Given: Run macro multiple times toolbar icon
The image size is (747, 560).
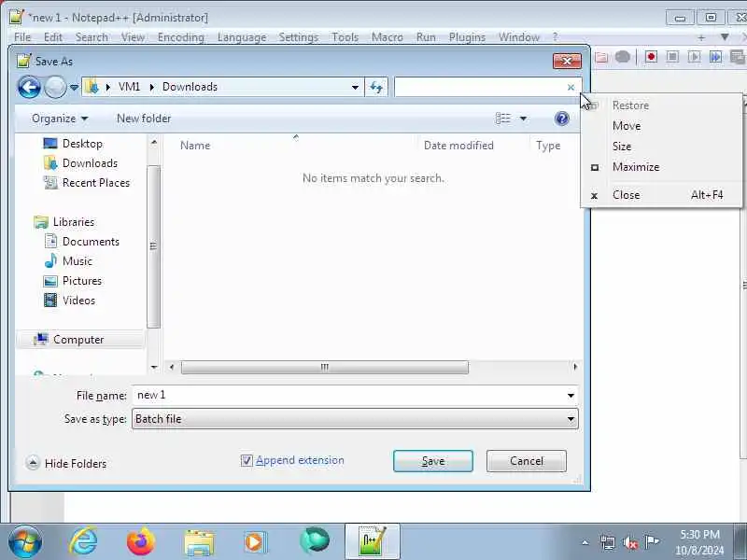Looking at the screenshot, I should click(x=715, y=57).
